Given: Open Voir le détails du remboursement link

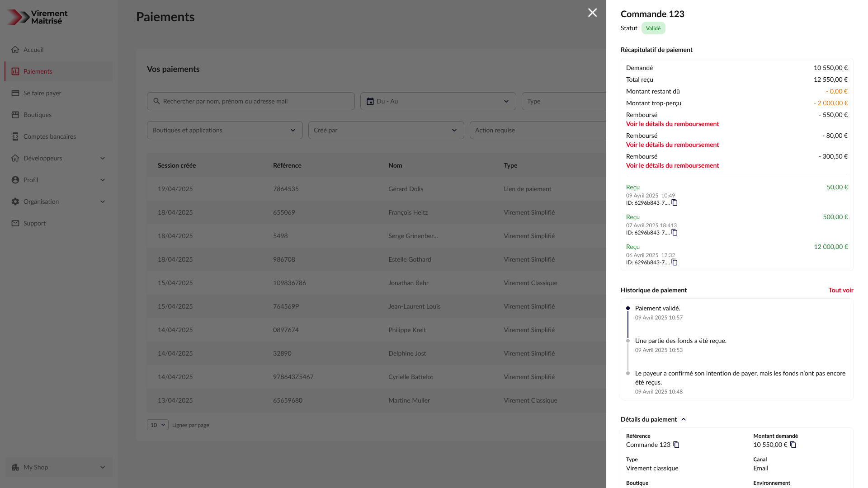Looking at the screenshot, I should pyautogui.click(x=672, y=124).
